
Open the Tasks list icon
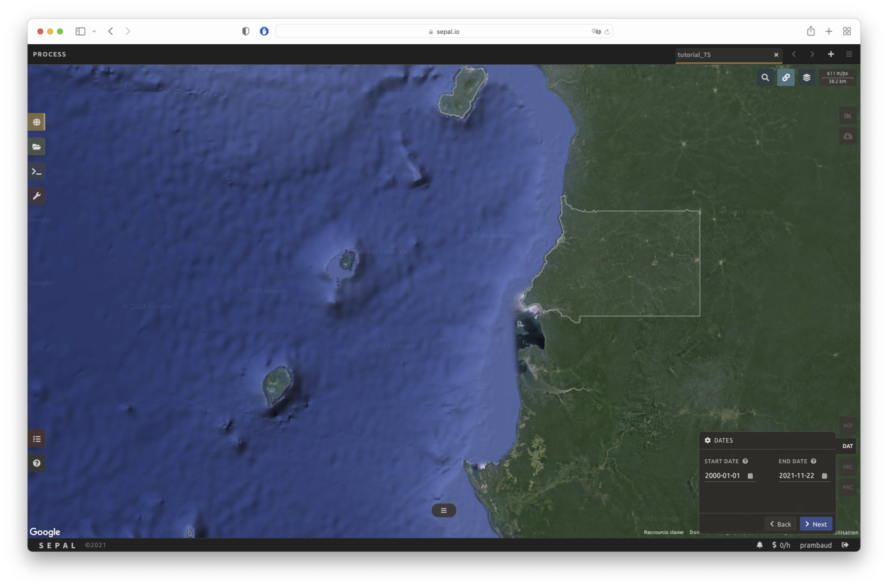click(x=36, y=439)
